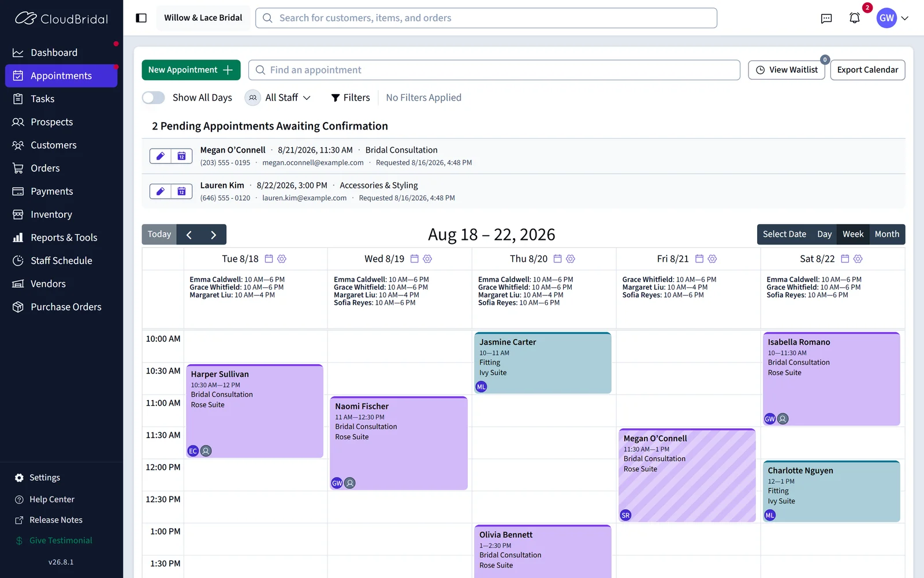Open the notifications bell
This screenshot has height=578, width=924.
tap(855, 18)
